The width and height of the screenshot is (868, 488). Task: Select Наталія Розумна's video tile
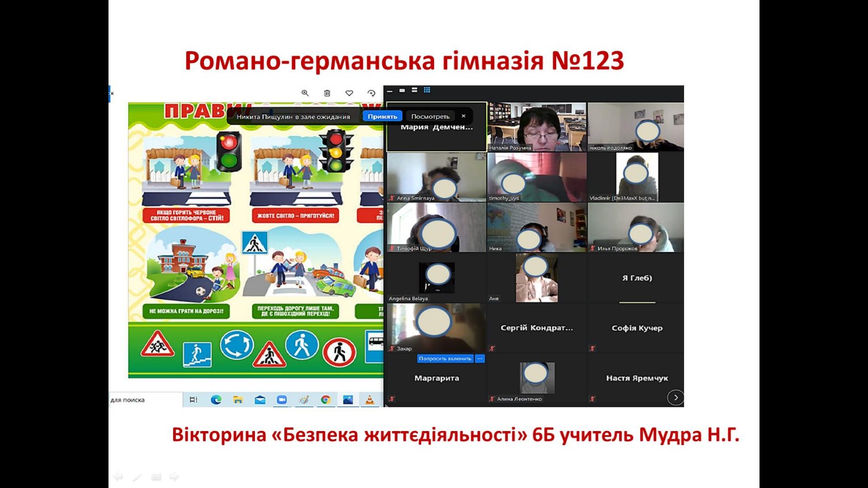(x=537, y=127)
